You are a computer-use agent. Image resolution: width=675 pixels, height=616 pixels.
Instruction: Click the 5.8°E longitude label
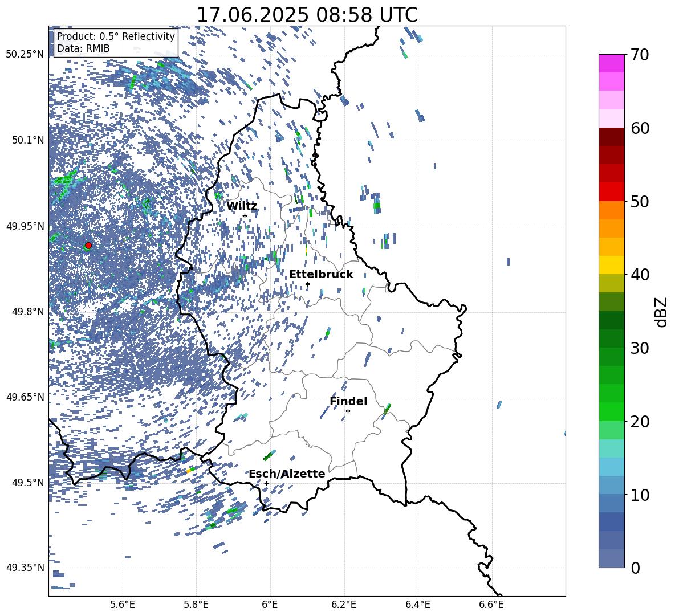pyautogui.click(x=196, y=605)
